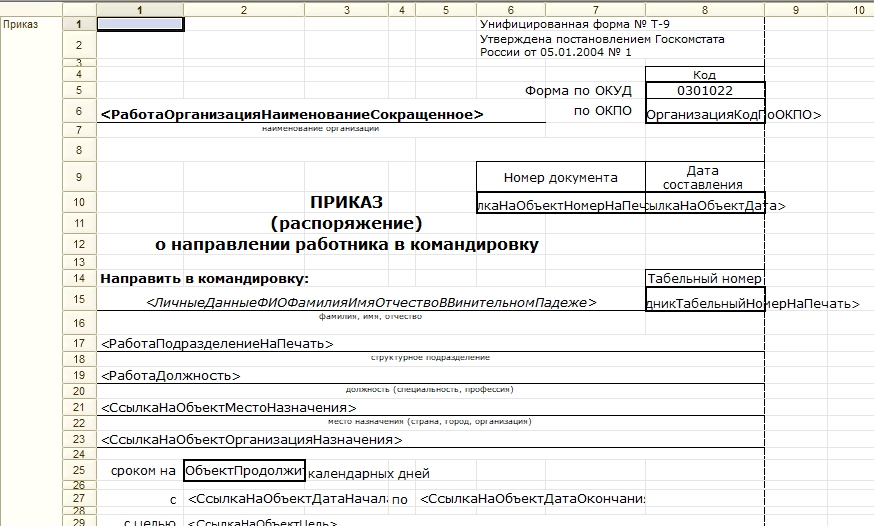Select the РаботаОрганизацияНаименованиеСокращенное parameter cell
This screenshot has height=526, width=874.
click(292, 115)
